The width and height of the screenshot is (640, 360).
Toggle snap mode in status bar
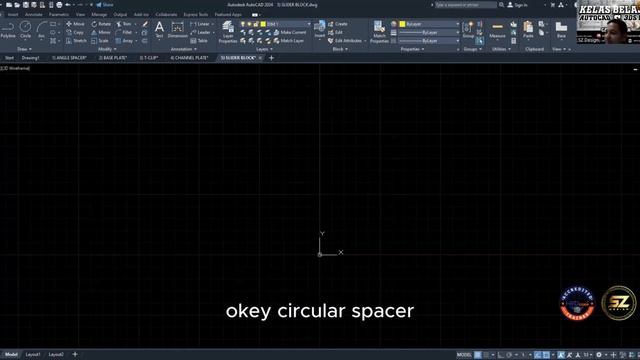[x=486, y=355]
